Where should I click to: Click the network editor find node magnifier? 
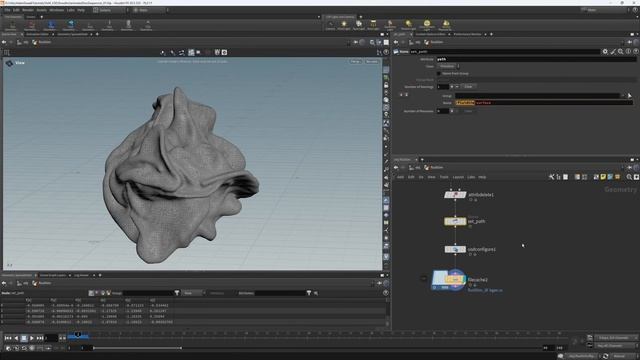pos(629,177)
